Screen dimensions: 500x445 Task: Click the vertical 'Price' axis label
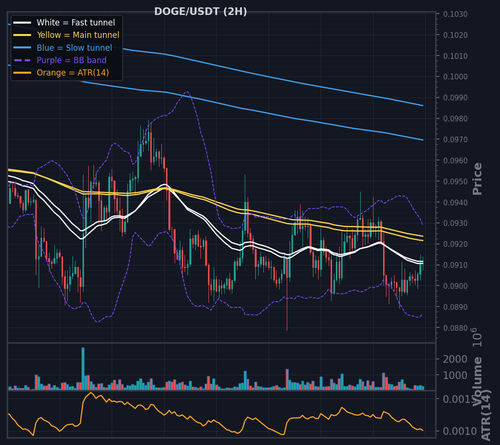477,179
